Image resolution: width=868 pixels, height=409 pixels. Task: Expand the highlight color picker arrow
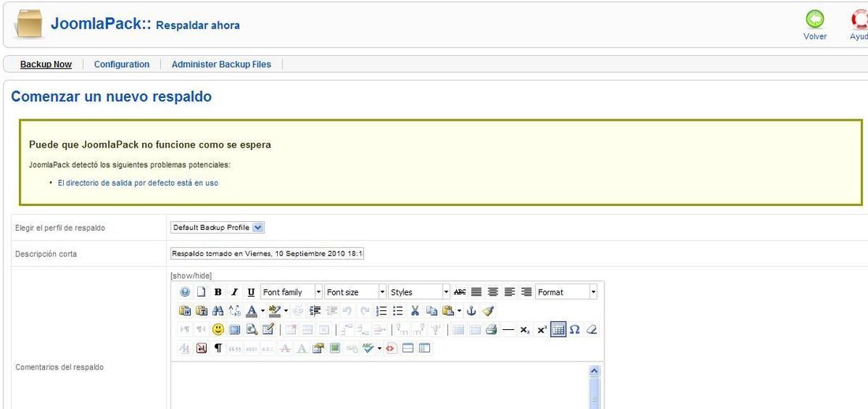point(286,311)
